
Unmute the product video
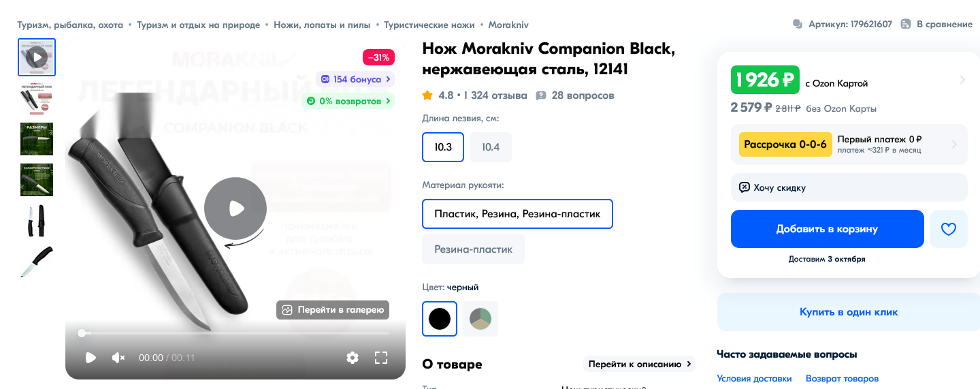coord(118,358)
